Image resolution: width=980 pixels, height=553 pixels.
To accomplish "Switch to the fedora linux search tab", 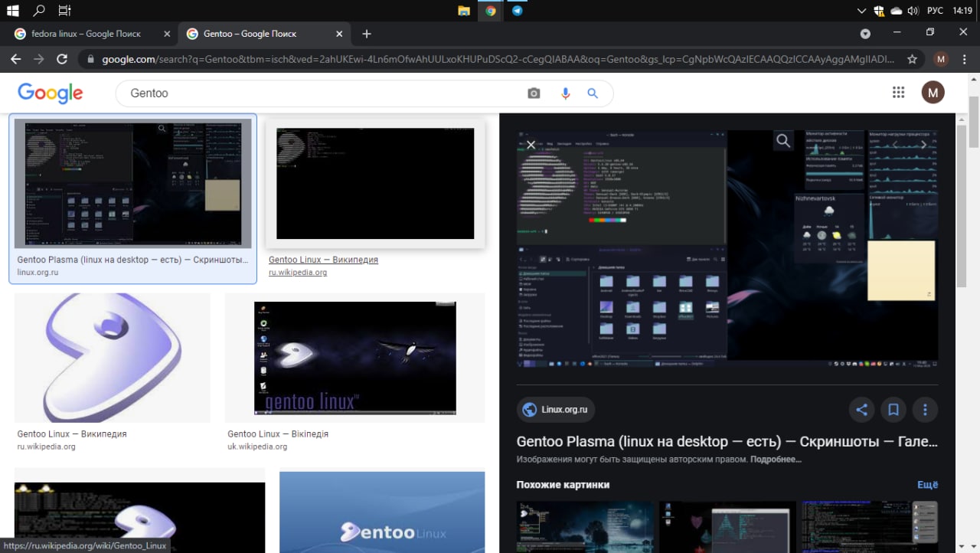I will pyautogui.click(x=86, y=34).
